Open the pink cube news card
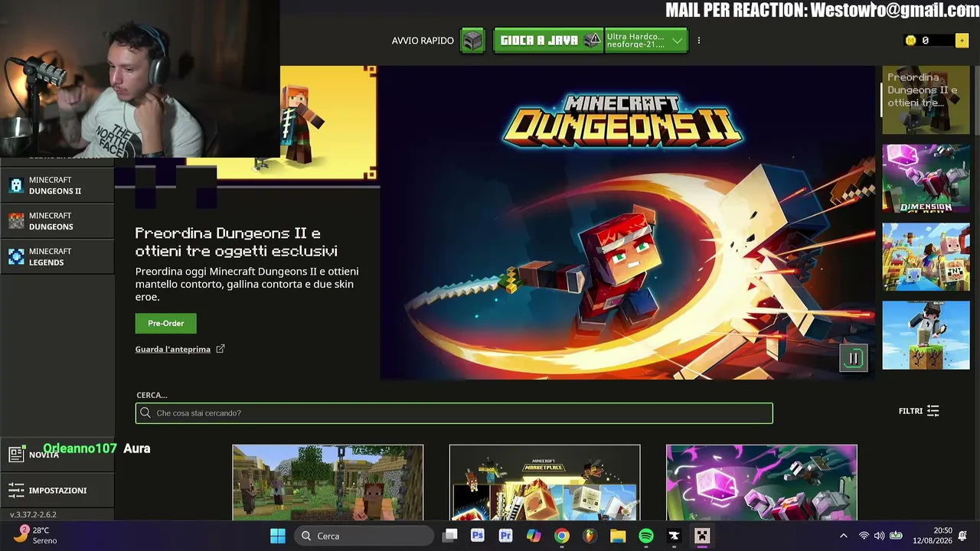Screen dimensions: 980x551 762,482
